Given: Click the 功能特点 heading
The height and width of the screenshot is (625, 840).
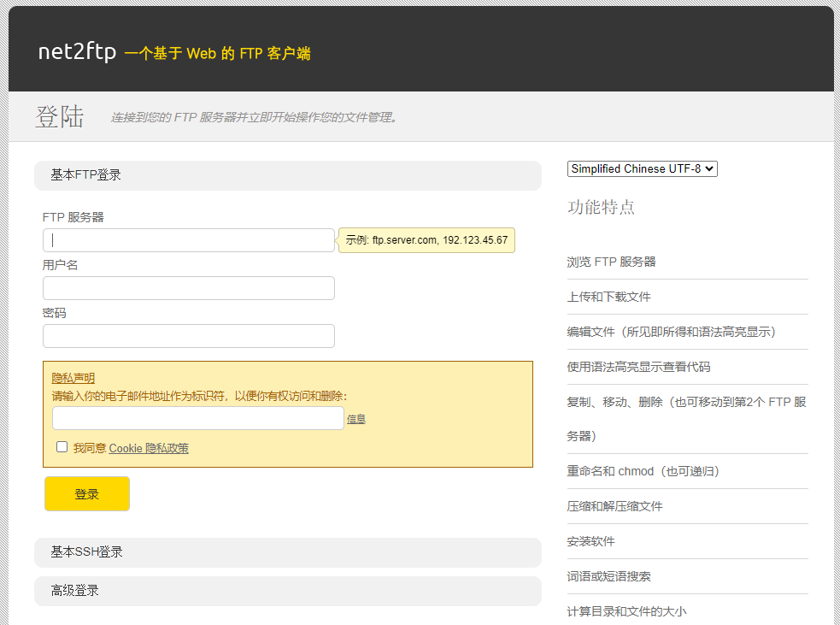Looking at the screenshot, I should (601, 207).
